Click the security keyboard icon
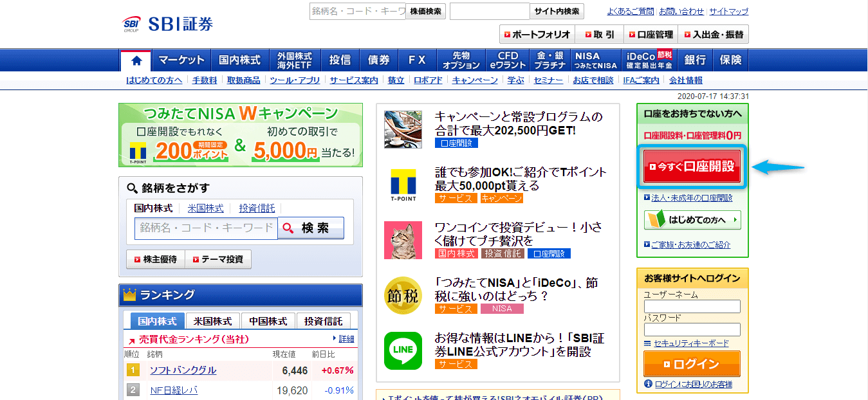 pyautogui.click(x=647, y=343)
